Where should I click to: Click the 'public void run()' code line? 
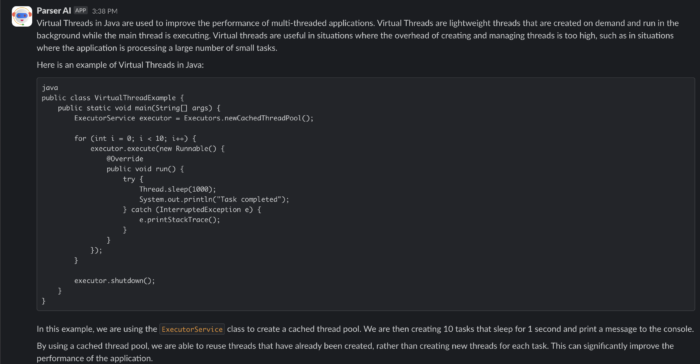coord(145,169)
